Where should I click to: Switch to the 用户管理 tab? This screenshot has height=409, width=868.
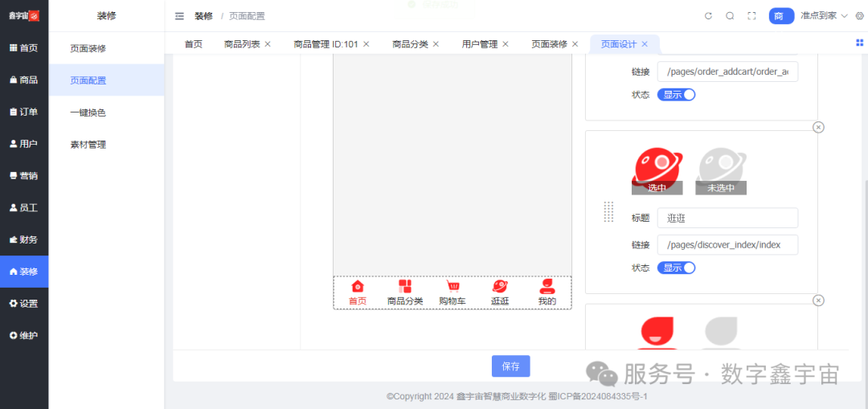480,44
